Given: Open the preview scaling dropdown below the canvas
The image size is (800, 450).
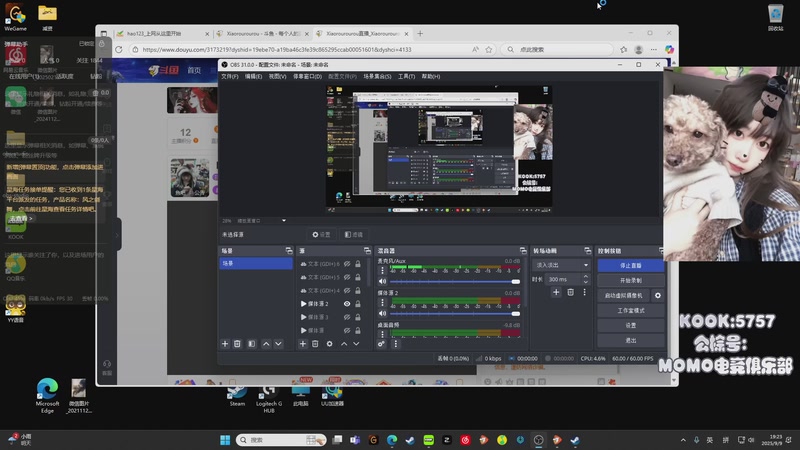Looking at the screenshot, I should [284, 220].
